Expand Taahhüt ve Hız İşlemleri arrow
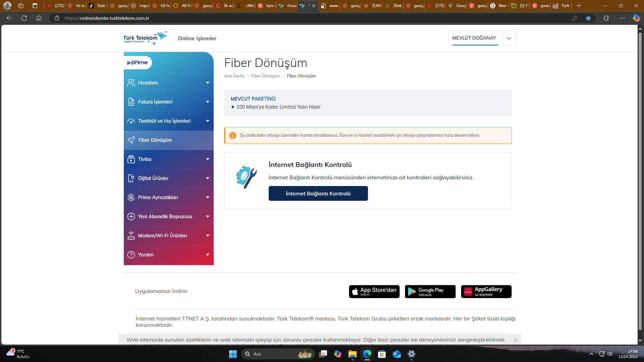The width and height of the screenshot is (644, 362). pyautogui.click(x=208, y=121)
